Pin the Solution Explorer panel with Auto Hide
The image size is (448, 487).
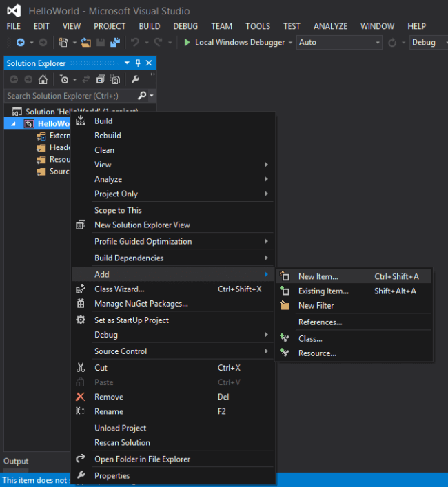(138, 63)
